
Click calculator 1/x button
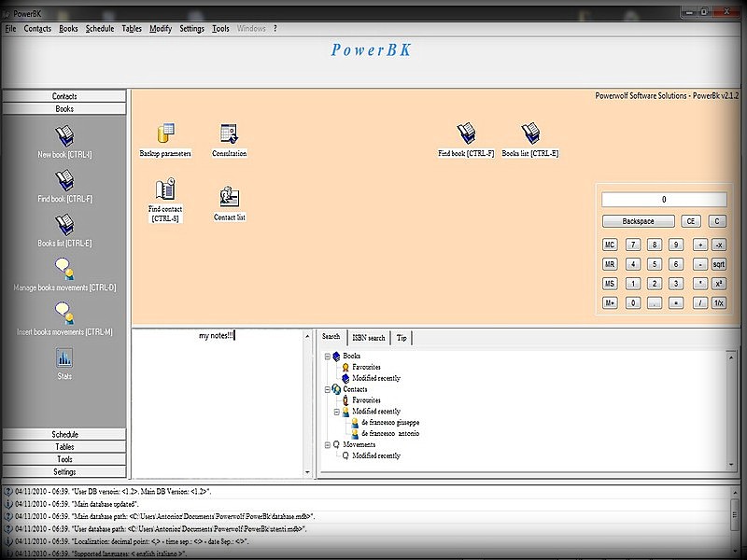(719, 302)
